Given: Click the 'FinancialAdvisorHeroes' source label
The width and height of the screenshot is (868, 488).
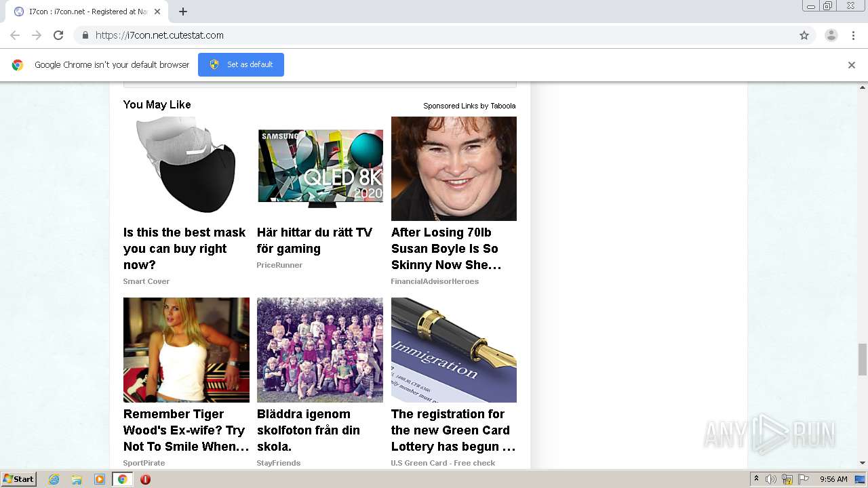Looking at the screenshot, I should 435,281.
